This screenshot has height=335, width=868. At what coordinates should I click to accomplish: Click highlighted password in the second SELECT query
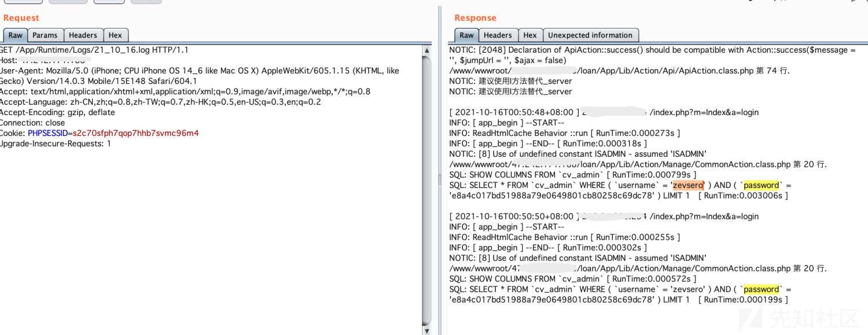pos(761,289)
